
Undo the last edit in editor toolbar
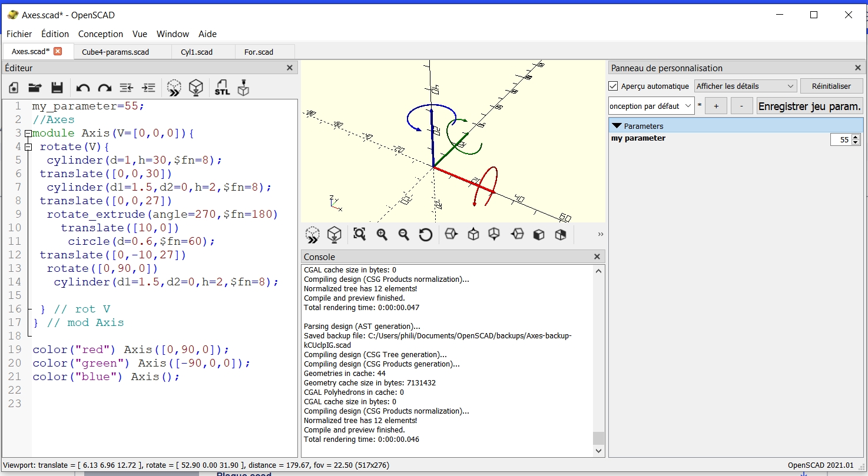[x=83, y=88]
